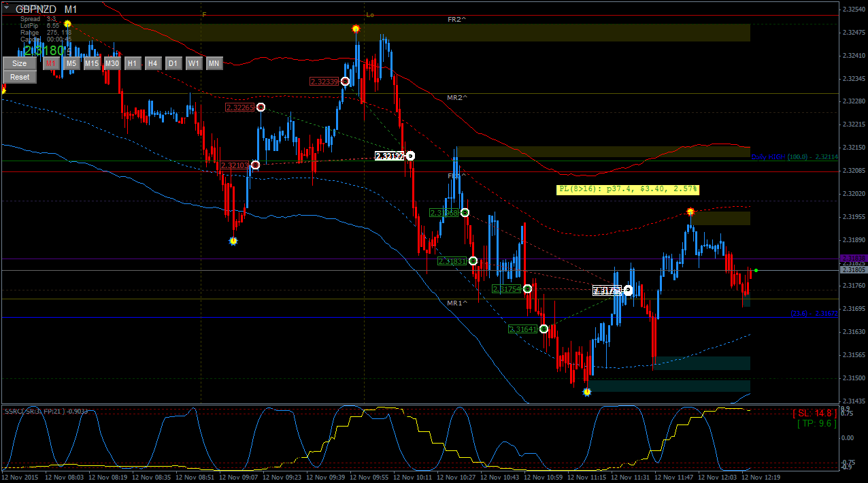Click the MR1^ level label

tap(456, 303)
